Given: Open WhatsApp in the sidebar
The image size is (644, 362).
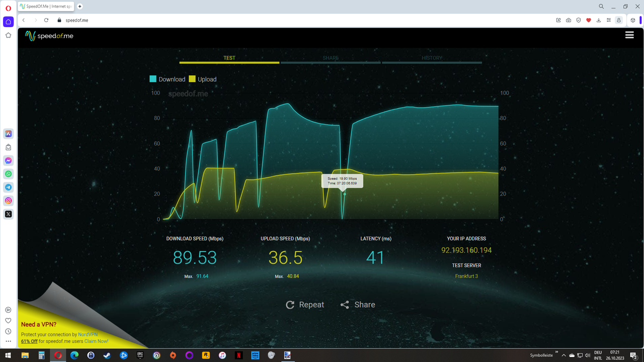Looking at the screenshot, I should pos(8,174).
